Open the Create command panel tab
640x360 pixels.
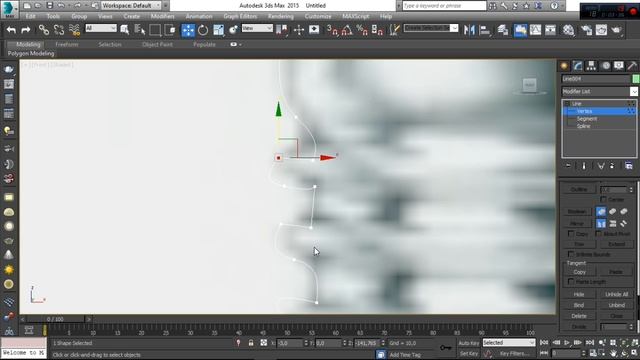coord(564,66)
